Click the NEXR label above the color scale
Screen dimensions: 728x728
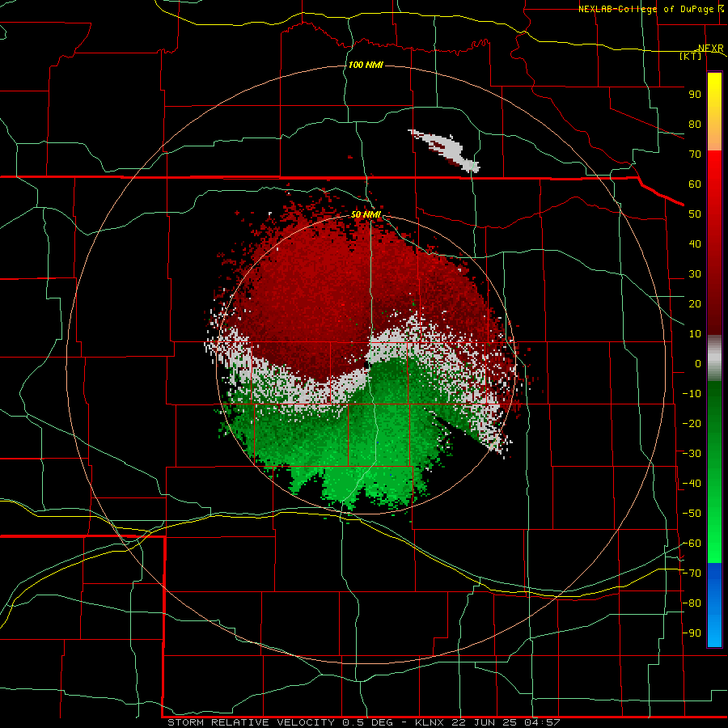coord(711,49)
